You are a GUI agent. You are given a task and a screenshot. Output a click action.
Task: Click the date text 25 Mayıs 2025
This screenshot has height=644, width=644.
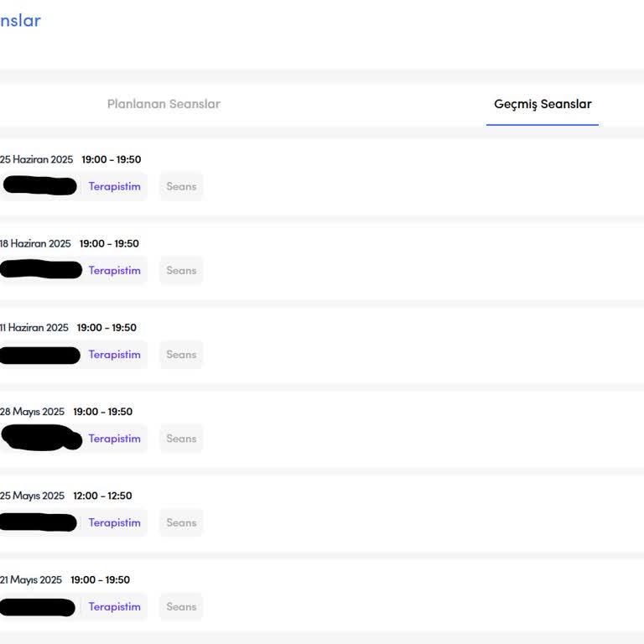32,496
